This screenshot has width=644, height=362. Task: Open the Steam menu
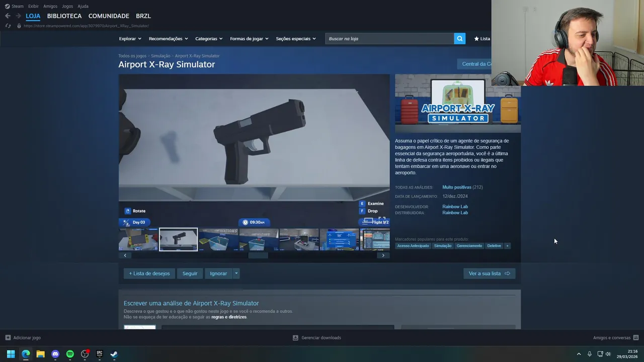(x=18, y=6)
